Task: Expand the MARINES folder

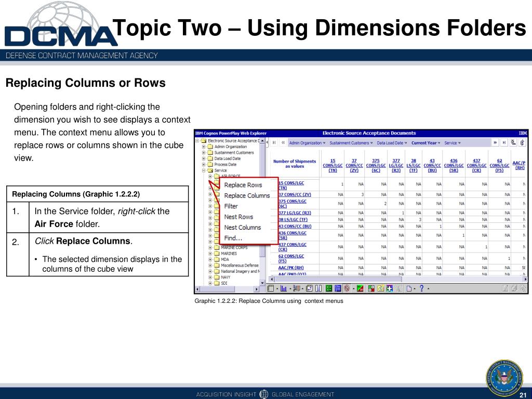Action: pyautogui.click(x=210, y=254)
